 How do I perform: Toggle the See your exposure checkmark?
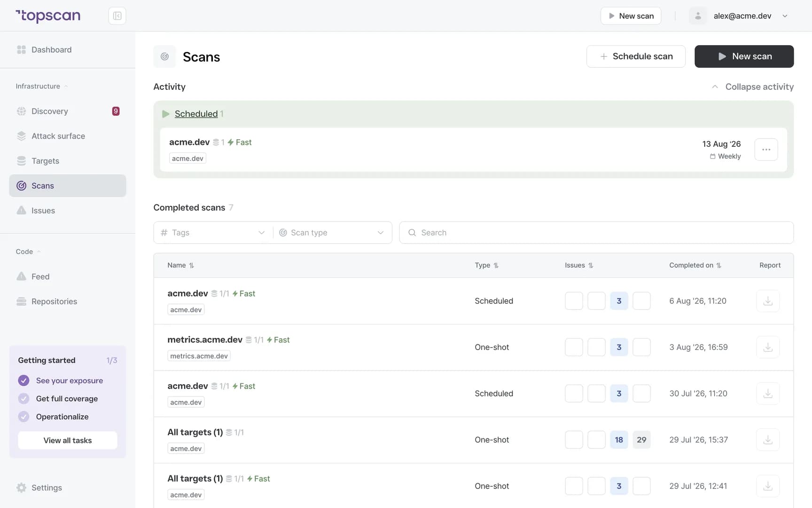pos(23,381)
